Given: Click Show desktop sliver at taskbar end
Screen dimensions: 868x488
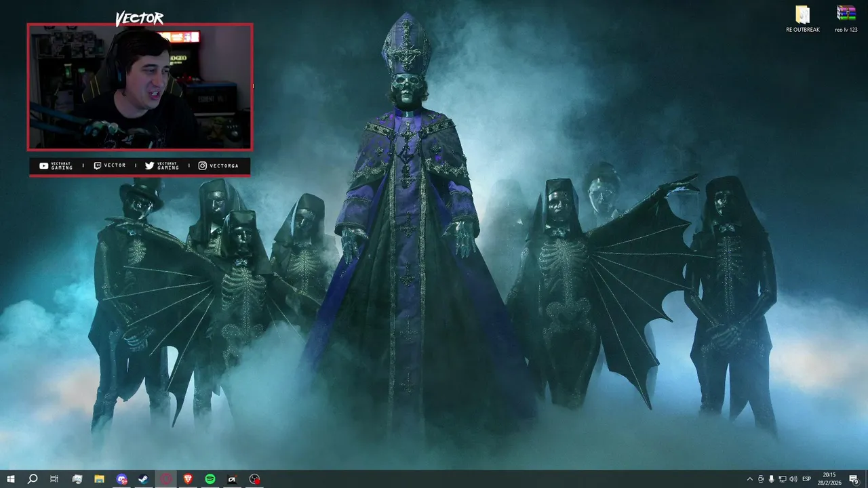Looking at the screenshot, I should tap(866, 479).
